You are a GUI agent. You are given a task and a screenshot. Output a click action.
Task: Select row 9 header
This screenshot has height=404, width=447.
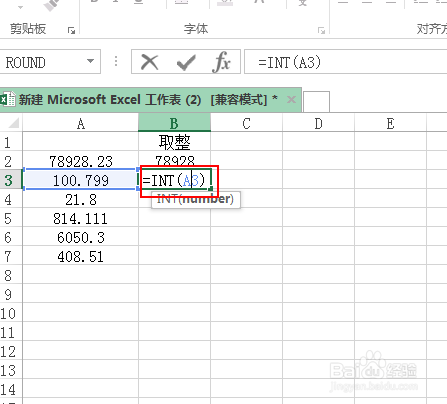click(x=11, y=294)
